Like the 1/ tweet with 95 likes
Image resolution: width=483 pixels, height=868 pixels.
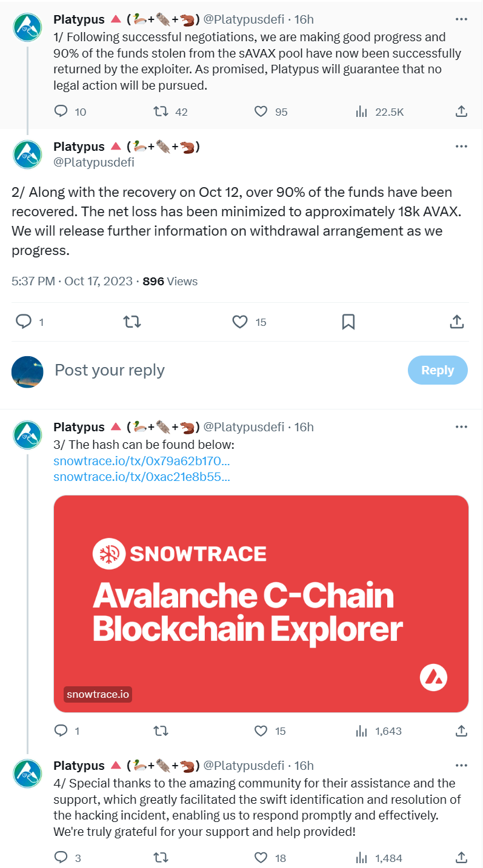261,111
